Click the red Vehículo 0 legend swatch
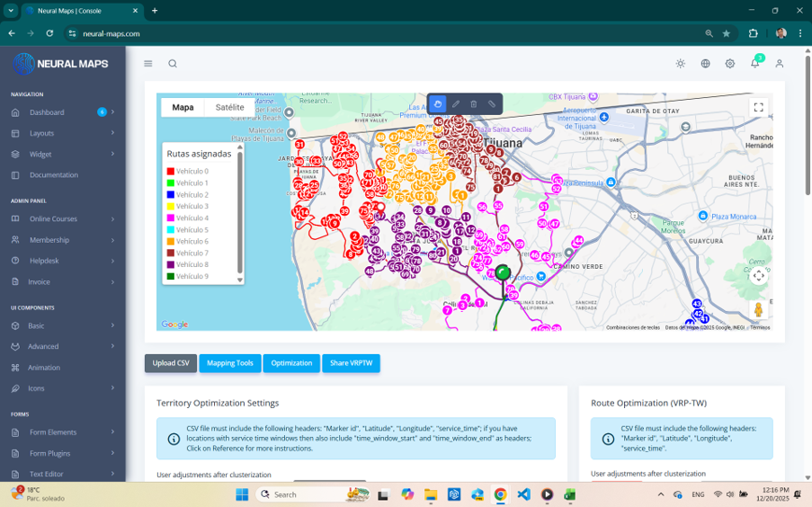Viewport: 812px width, 507px height. [170, 172]
